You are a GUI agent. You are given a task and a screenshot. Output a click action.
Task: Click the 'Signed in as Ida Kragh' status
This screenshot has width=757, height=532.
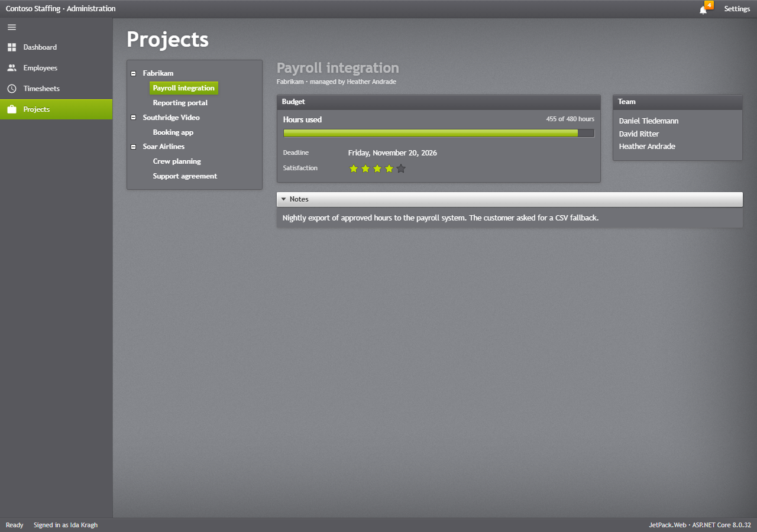click(x=66, y=525)
